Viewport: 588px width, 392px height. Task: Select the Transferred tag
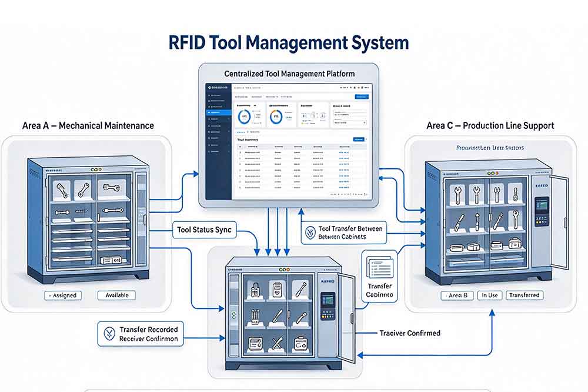(x=524, y=295)
